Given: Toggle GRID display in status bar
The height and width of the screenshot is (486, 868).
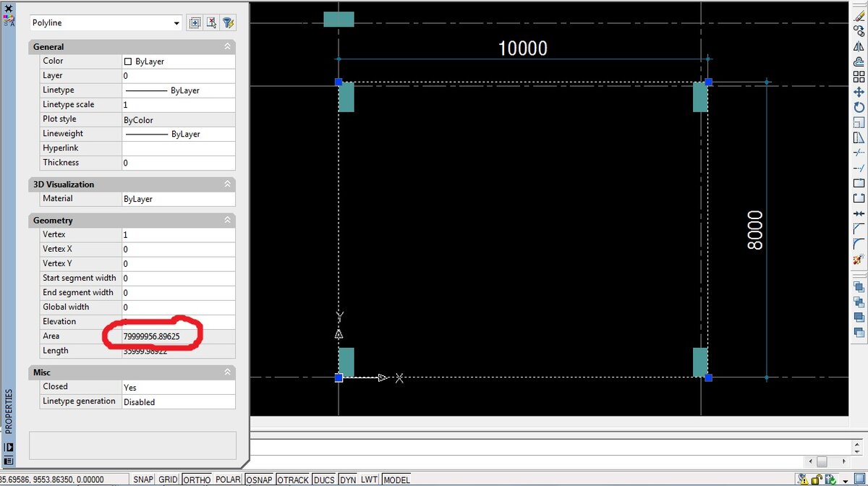Looking at the screenshot, I should click(x=169, y=479).
